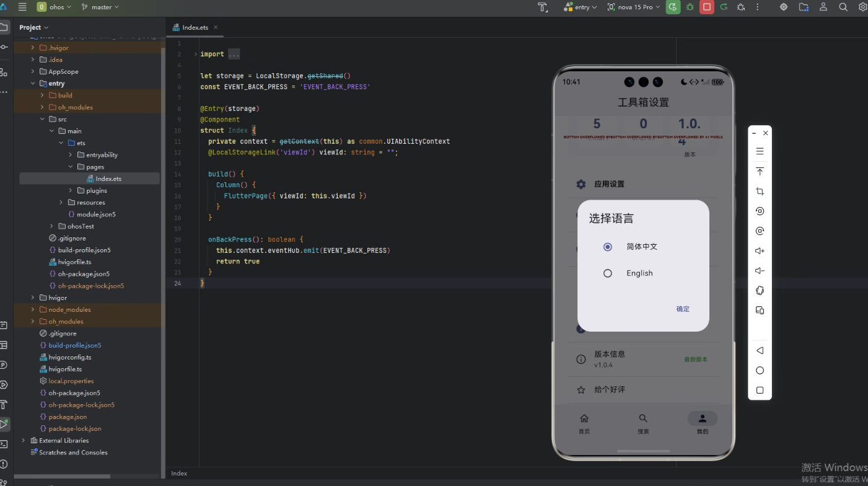Restart the running application
Viewport: 868px width, 486px height.
tap(724, 7)
